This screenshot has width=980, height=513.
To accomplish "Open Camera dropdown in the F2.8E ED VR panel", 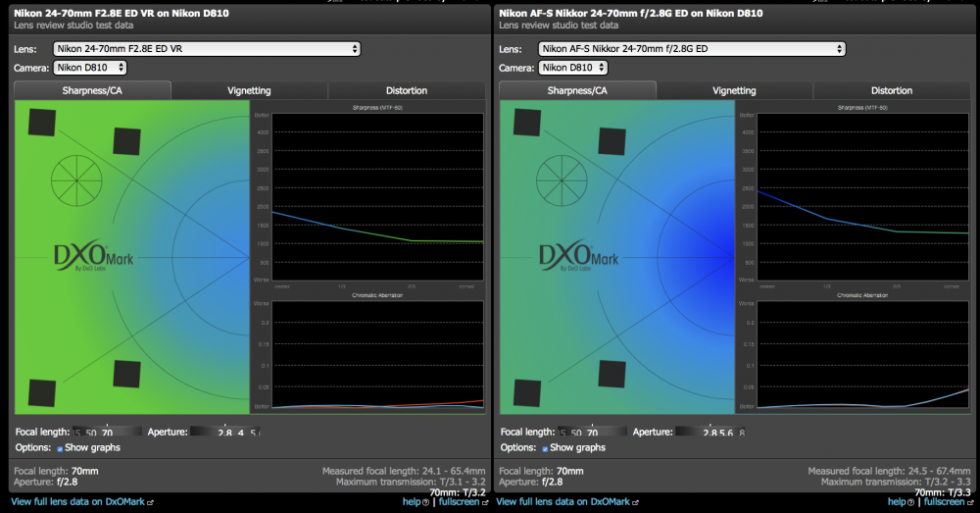I will point(90,68).
